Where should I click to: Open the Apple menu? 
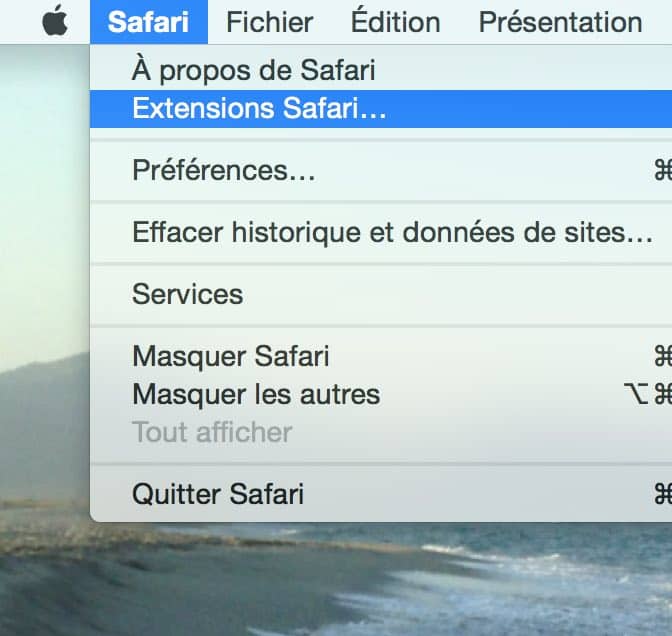[x=55, y=21]
